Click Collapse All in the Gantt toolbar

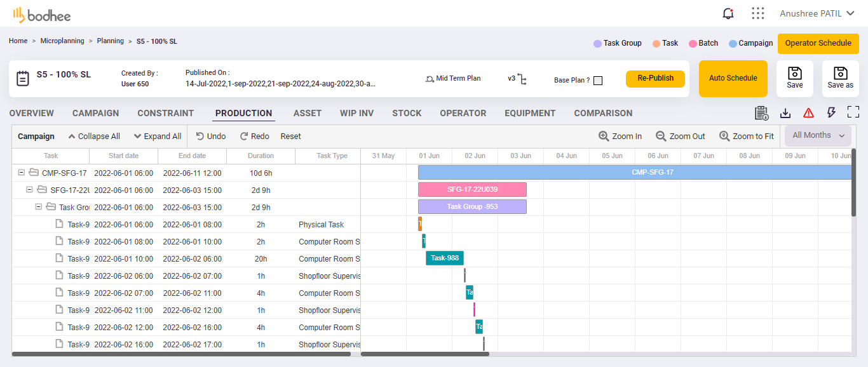tap(94, 136)
